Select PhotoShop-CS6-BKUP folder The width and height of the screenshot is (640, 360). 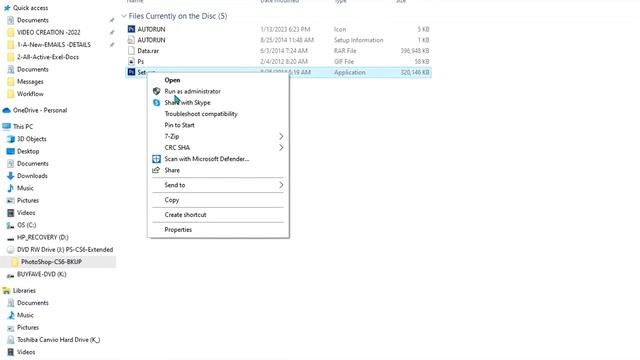pos(51,262)
